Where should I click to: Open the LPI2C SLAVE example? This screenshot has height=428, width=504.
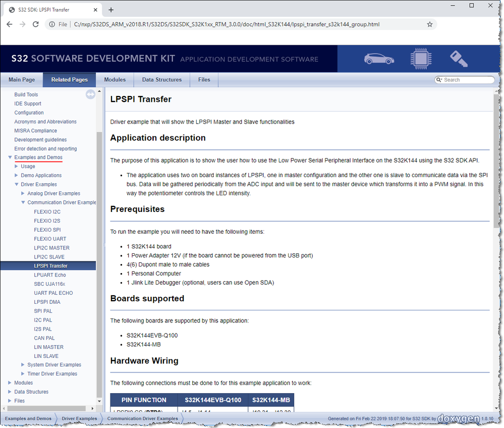coord(49,256)
